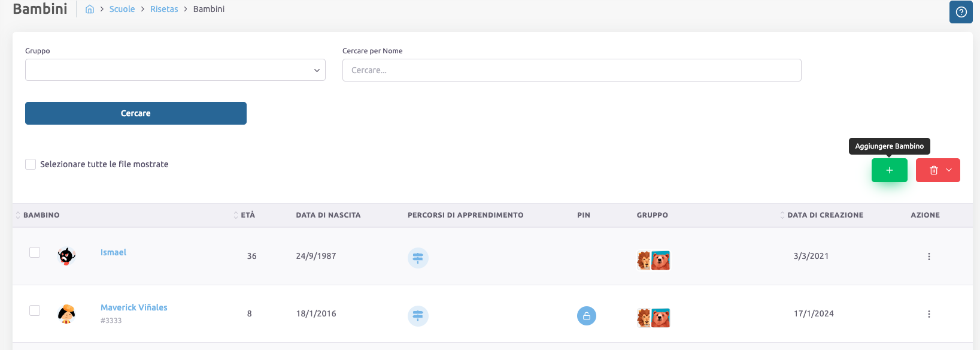Click the green add child plus button
Image resolution: width=980 pixels, height=350 pixels.
coord(889,170)
